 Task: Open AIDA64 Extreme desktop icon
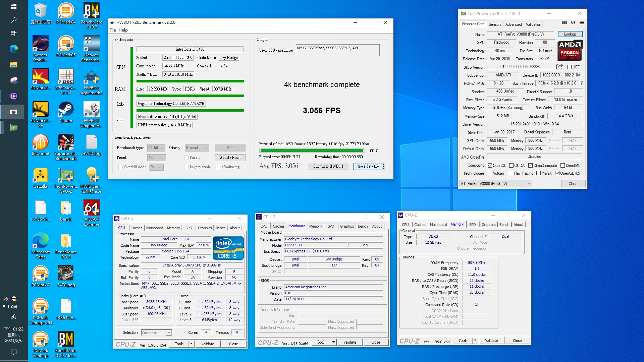[x=91, y=213]
